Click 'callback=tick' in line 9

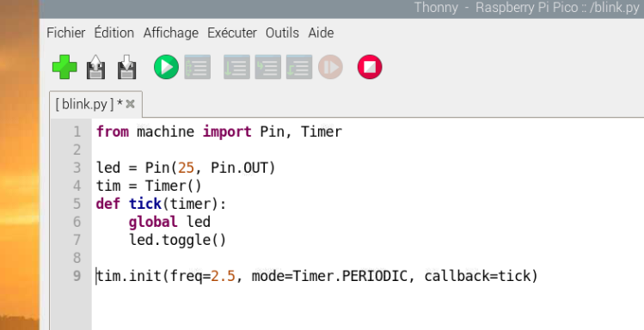[x=477, y=276]
